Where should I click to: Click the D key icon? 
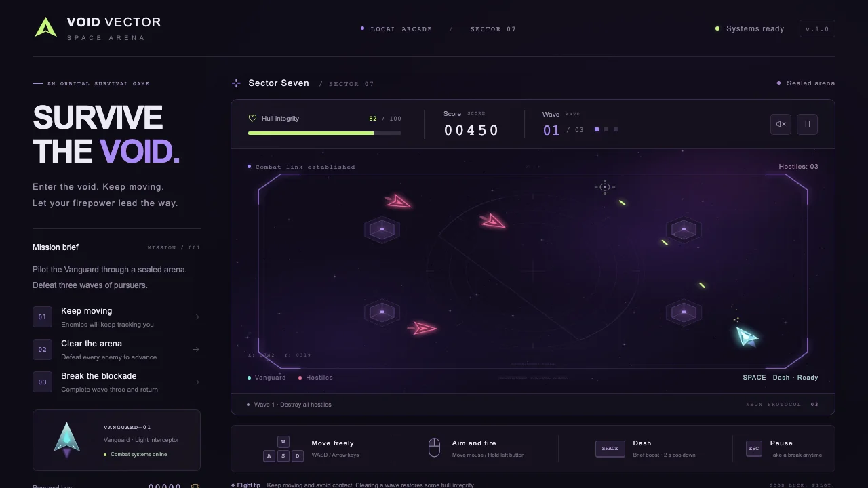pos(297,456)
